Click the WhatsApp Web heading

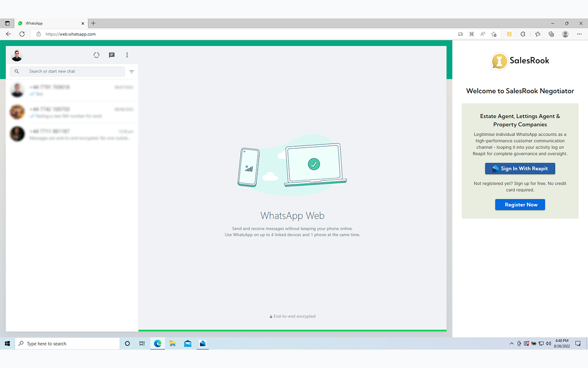click(293, 216)
